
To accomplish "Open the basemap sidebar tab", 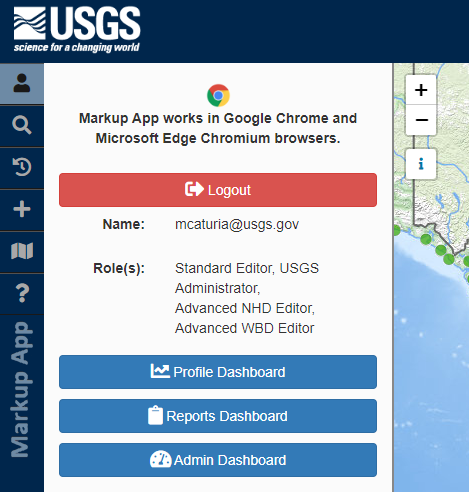I will [22, 252].
